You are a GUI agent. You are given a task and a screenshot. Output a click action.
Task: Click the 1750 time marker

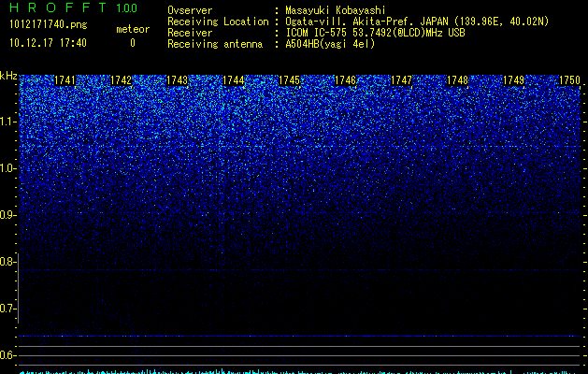(569, 80)
